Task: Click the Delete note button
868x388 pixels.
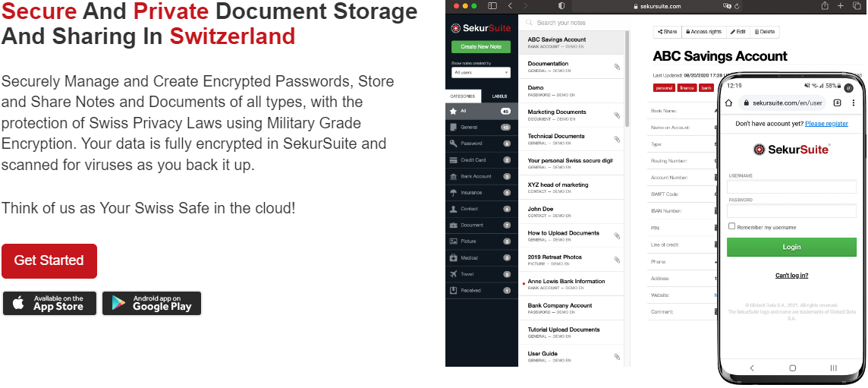Action: pyautogui.click(x=765, y=32)
